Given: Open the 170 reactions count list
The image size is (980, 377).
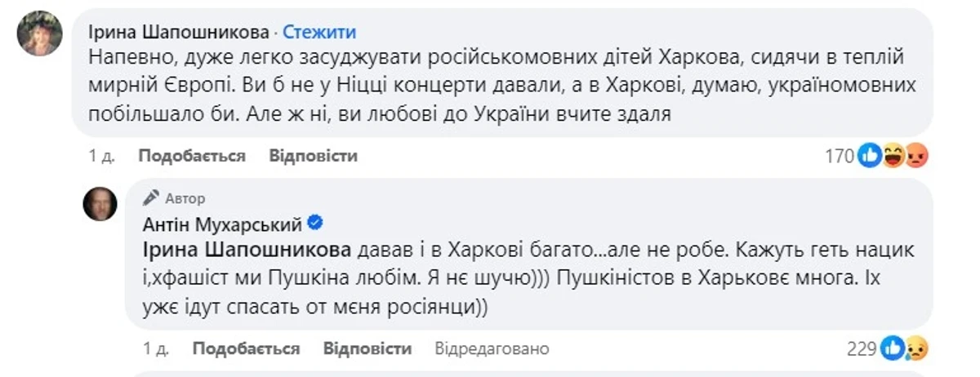Looking at the screenshot, I should coord(841,156).
